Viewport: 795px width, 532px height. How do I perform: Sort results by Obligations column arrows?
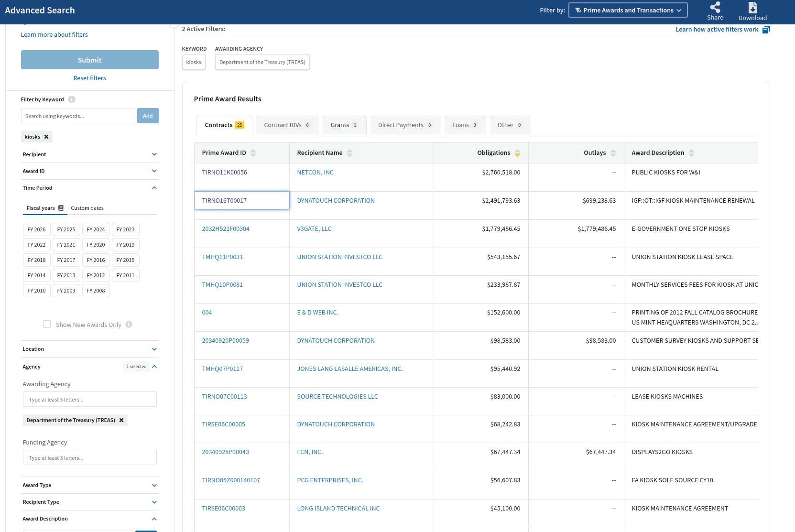click(517, 153)
